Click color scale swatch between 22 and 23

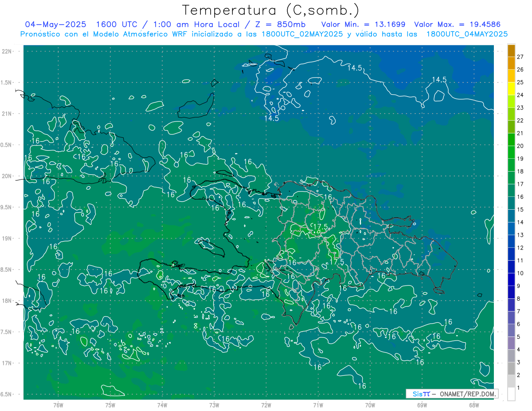(x=511, y=114)
